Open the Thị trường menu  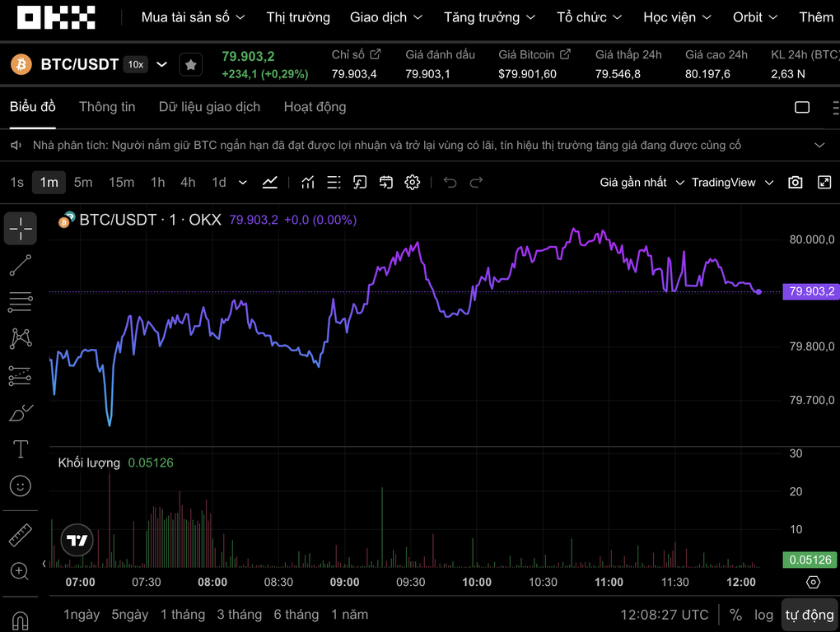point(298,17)
